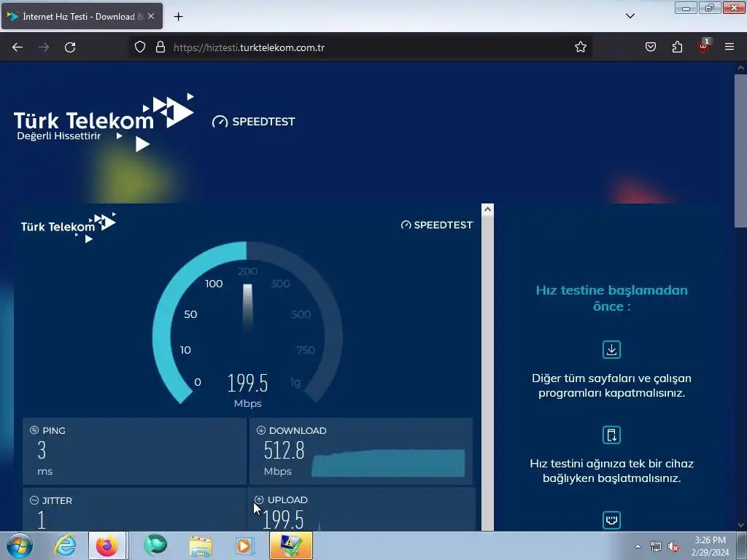Click the 'Diğer tüm sayfaları' tip text
This screenshot has width=747, height=560.
click(612, 385)
